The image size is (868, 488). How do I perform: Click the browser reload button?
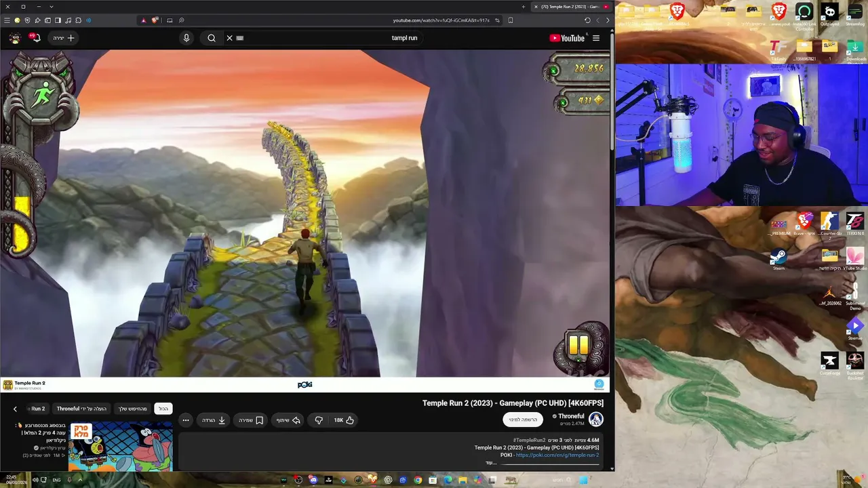click(587, 20)
